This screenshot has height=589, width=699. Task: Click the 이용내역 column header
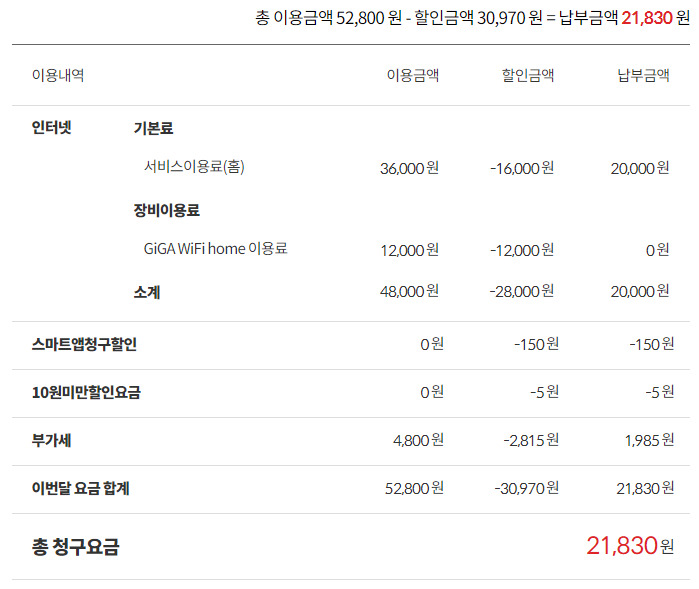[58, 76]
